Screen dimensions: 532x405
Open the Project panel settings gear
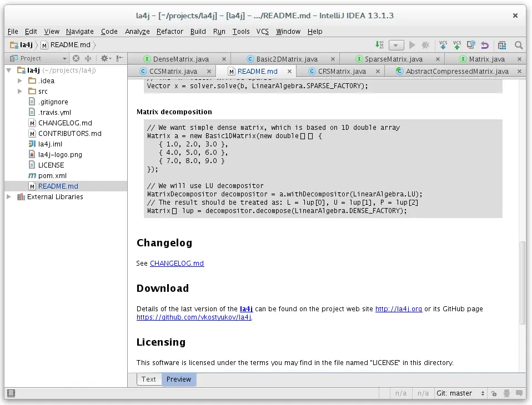click(106, 58)
